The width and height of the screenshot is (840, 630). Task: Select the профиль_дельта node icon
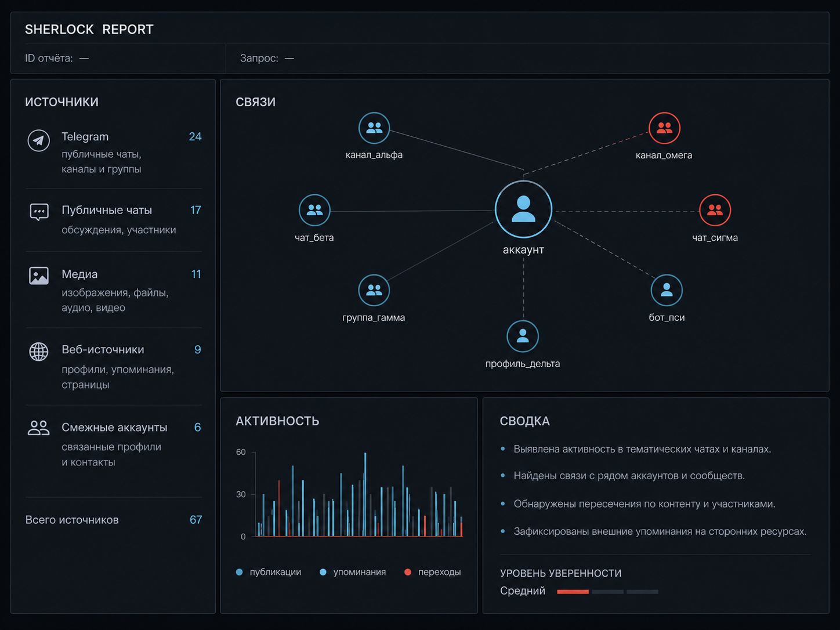[x=523, y=336]
